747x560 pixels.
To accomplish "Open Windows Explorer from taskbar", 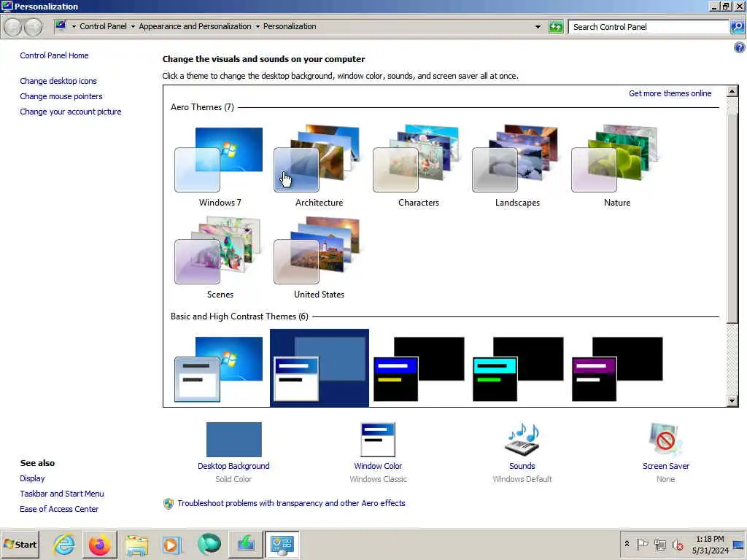I will (136, 544).
